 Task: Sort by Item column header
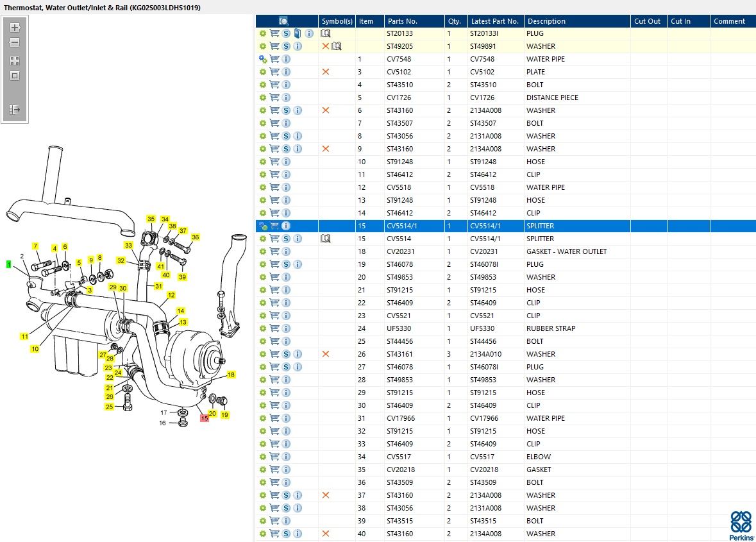point(370,21)
